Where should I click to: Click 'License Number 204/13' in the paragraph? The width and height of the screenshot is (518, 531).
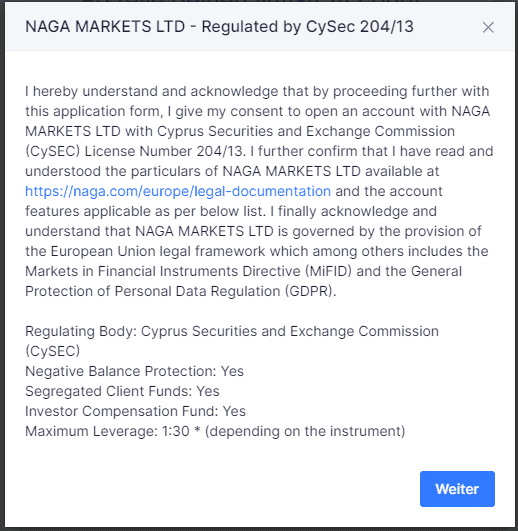point(164,151)
